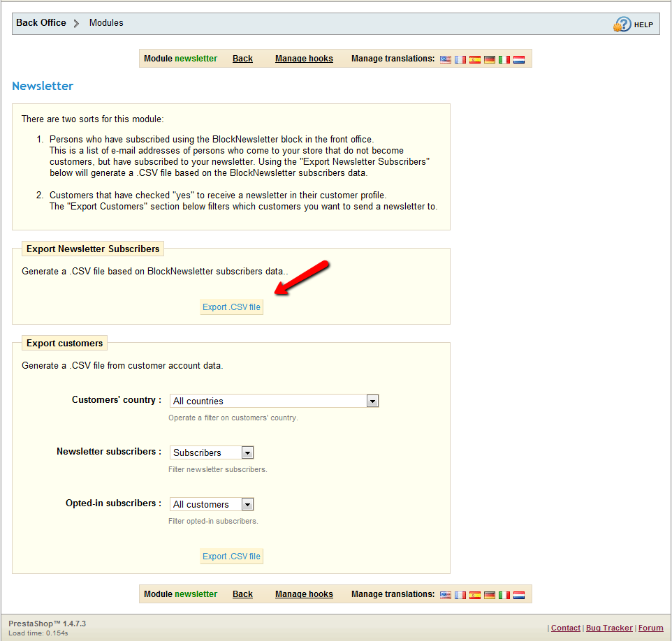Click 'Module newsletter' in the bottom bar
This screenshot has width=672, height=641.
(x=180, y=594)
